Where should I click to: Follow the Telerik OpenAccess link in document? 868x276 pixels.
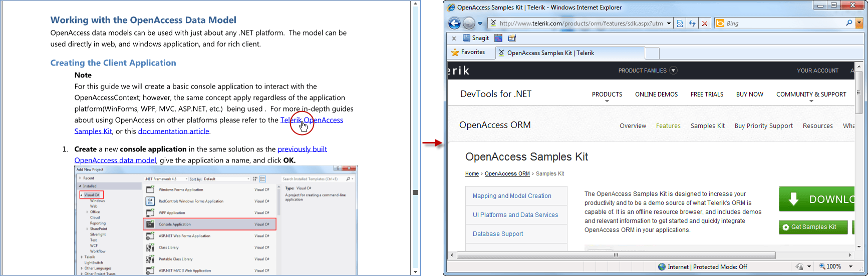(312, 120)
